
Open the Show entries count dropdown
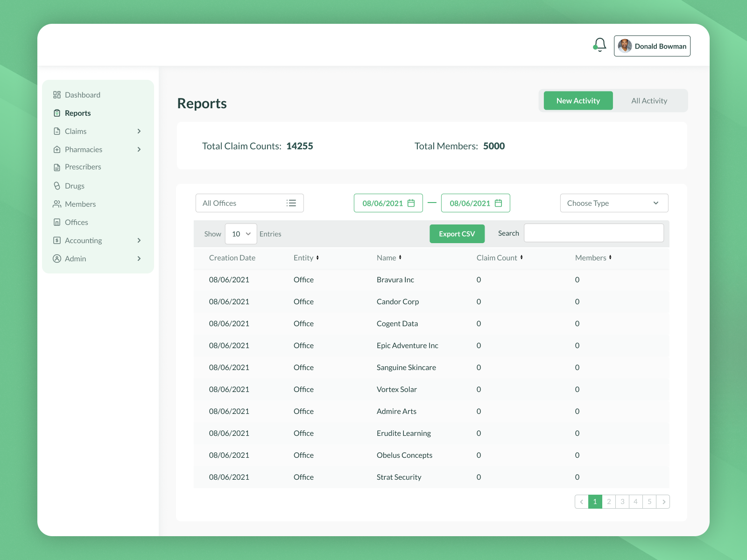[241, 234]
